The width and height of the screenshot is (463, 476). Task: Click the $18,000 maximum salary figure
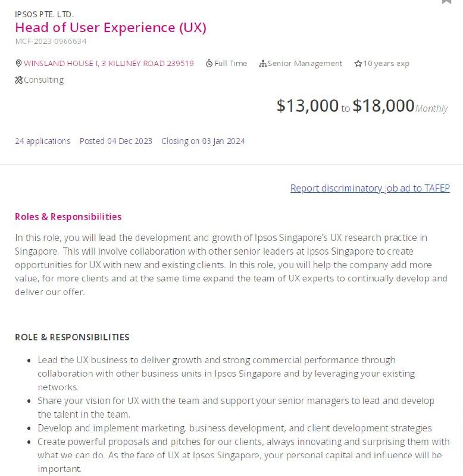(383, 106)
